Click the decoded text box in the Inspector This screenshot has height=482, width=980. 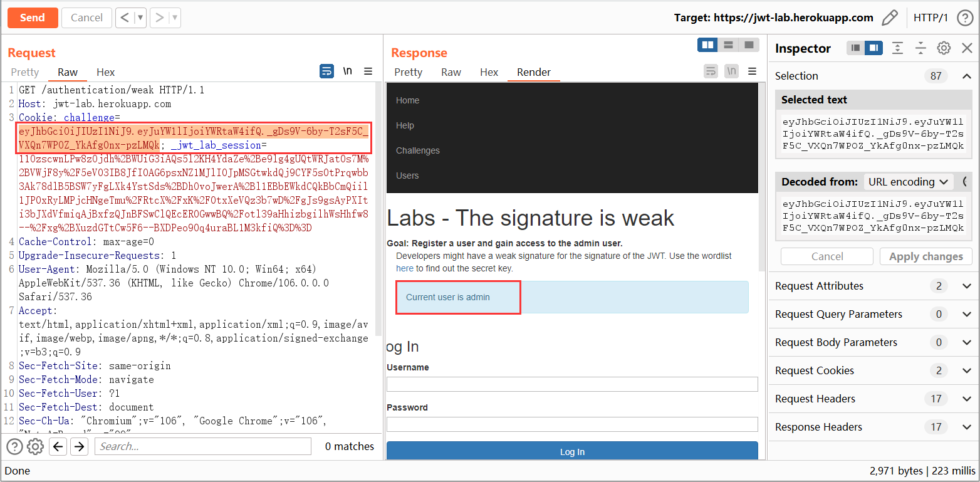pyautogui.click(x=873, y=216)
